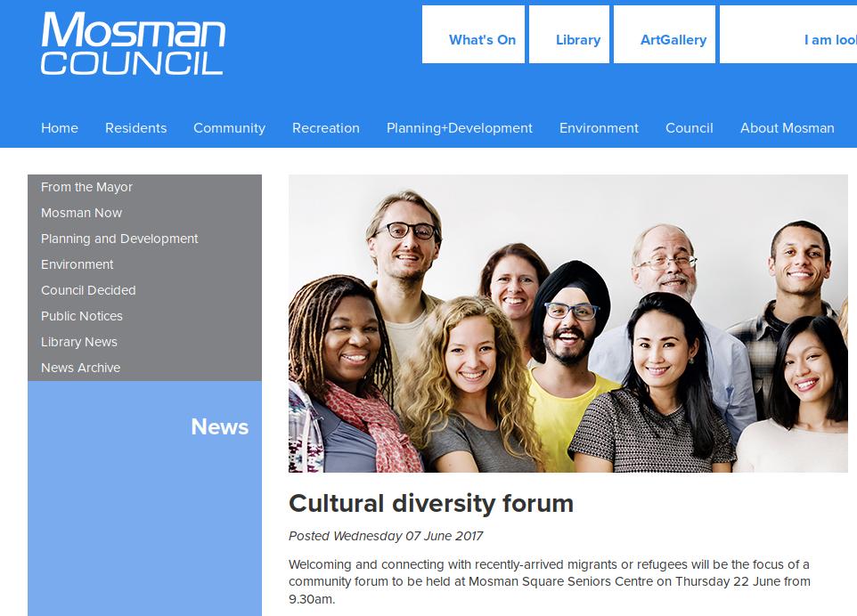View Council Decided news section
The width and height of the screenshot is (857, 616).
click(x=88, y=290)
